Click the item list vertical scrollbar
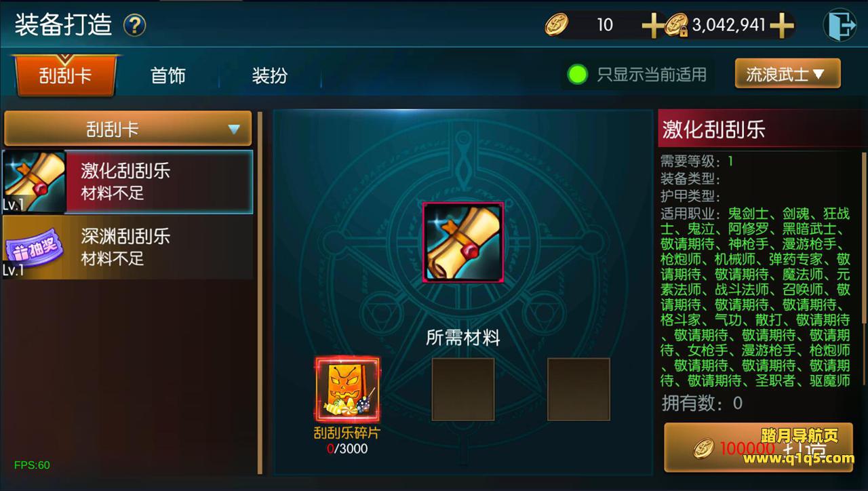 [260, 293]
